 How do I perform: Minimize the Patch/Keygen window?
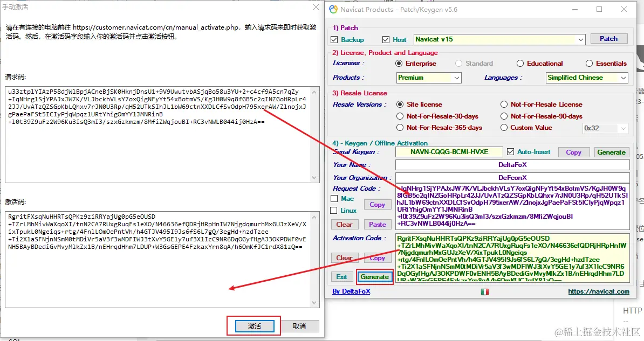(x=574, y=9)
